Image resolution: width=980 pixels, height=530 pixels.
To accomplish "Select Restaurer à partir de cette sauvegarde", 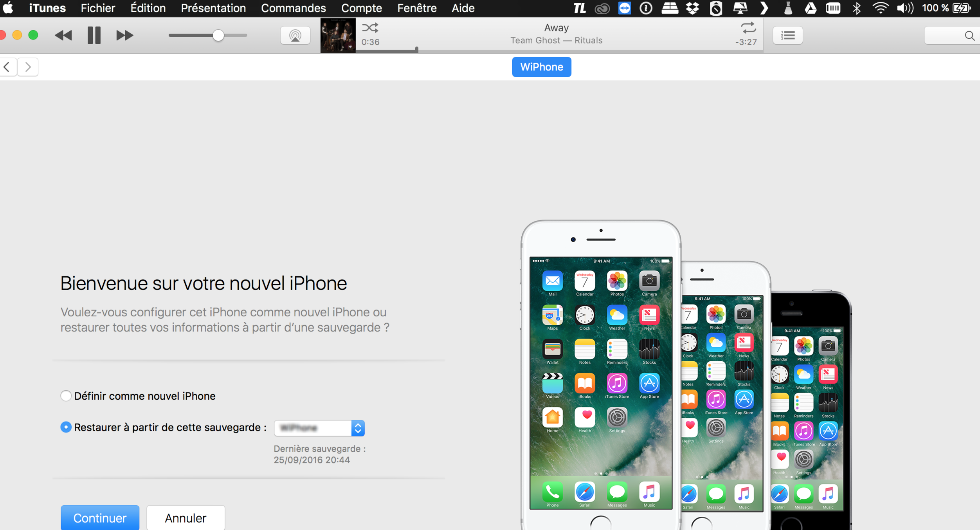I will click(163, 427).
